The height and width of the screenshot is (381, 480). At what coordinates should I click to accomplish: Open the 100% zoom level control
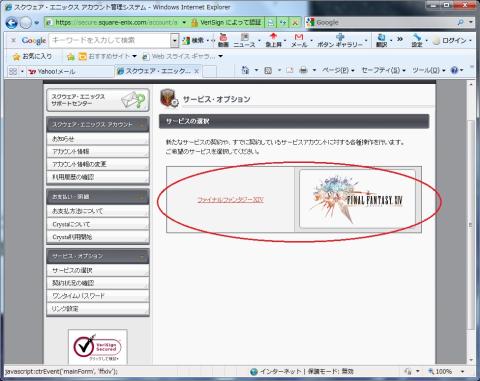[x=446, y=371]
